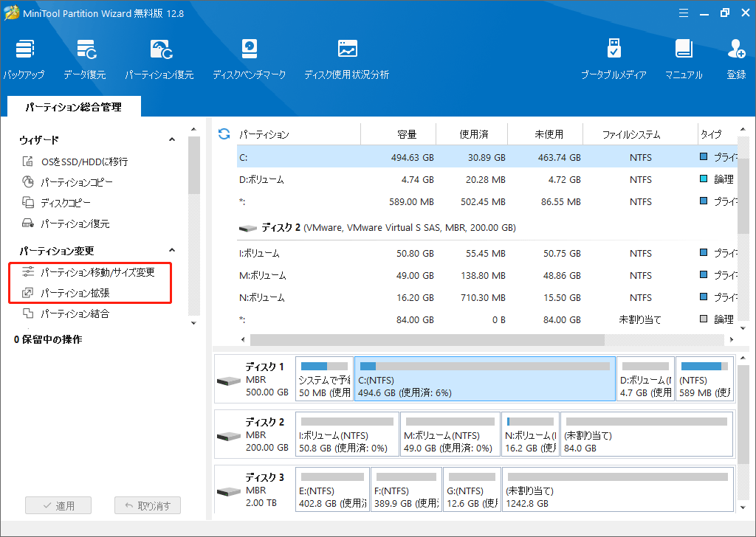Select パーティション復元 in the wizard sidebar
Screen dimensions: 756x537
pos(66,224)
